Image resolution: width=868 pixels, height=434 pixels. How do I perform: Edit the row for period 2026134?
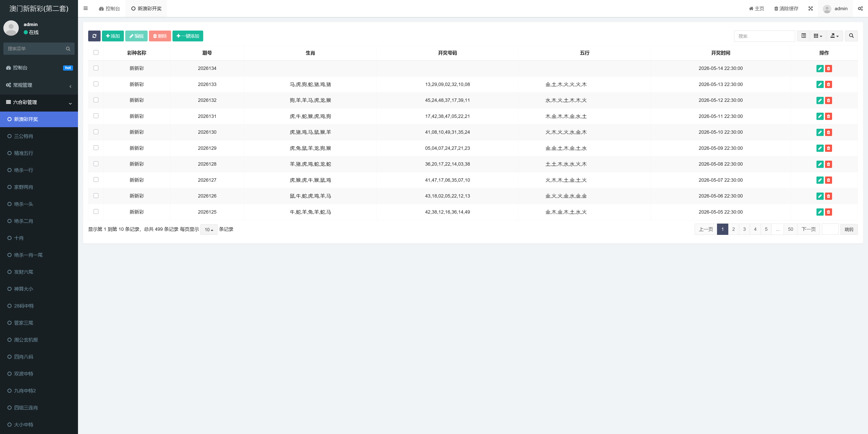point(820,69)
